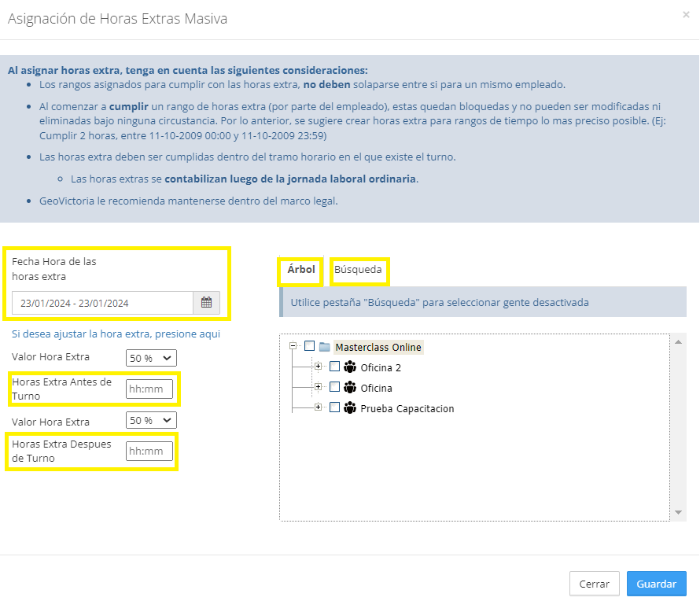The height and width of the screenshot is (612, 700).
Task: Switch to the Búsqueda tab
Action: [358, 270]
